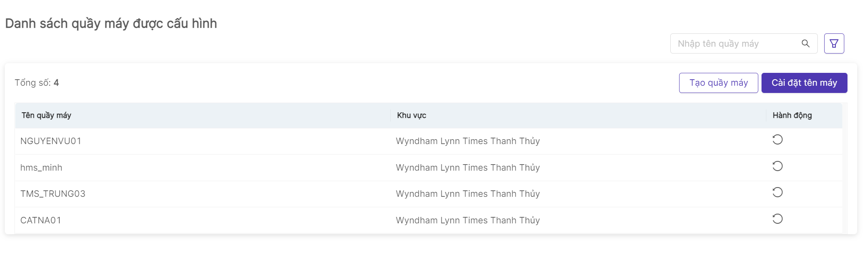The height and width of the screenshot is (264, 868).
Task: Click the reset icon for hms_minh
Action: (777, 166)
